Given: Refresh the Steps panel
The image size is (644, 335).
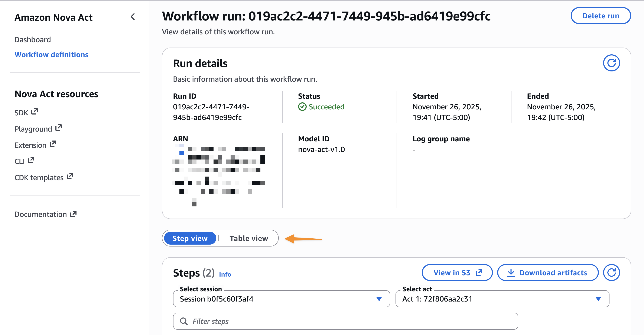Looking at the screenshot, I should click(611, 273).
